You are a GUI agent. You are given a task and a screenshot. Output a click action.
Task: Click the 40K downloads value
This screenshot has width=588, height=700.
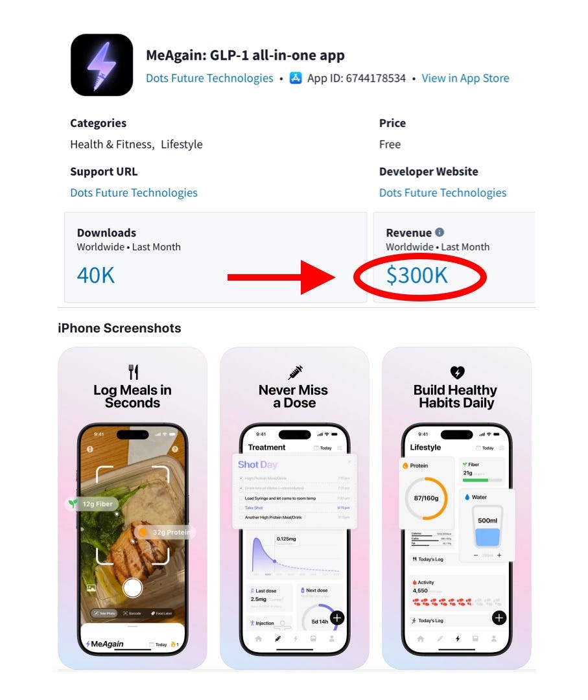[95, 275]
